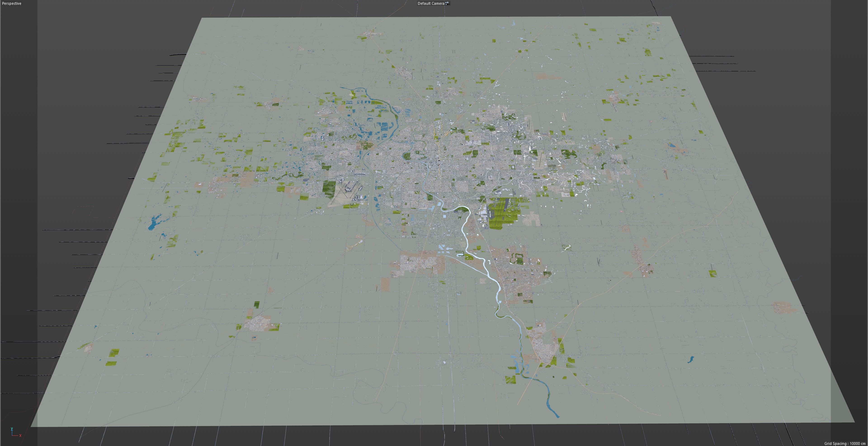Click the red X axis letter

(x=20, y=436)
